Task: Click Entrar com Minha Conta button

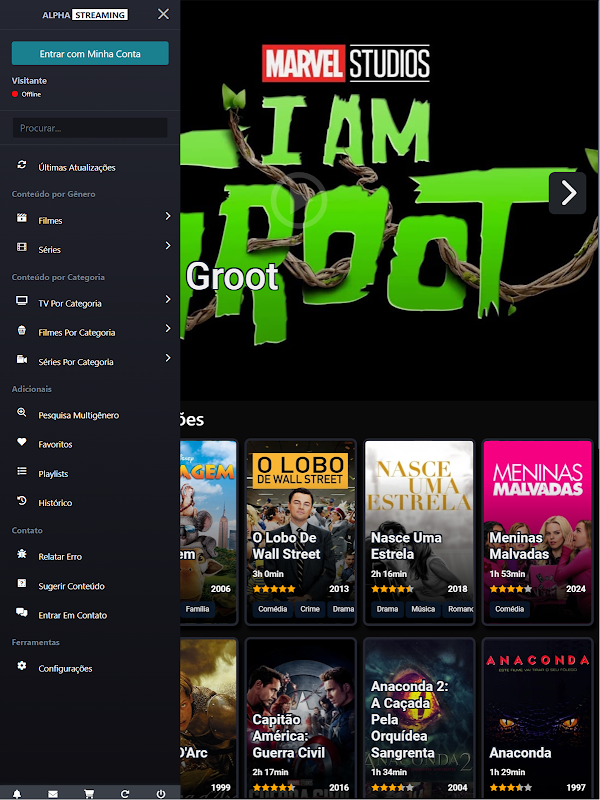Action: pyautogui.click(x=90, y=54)
